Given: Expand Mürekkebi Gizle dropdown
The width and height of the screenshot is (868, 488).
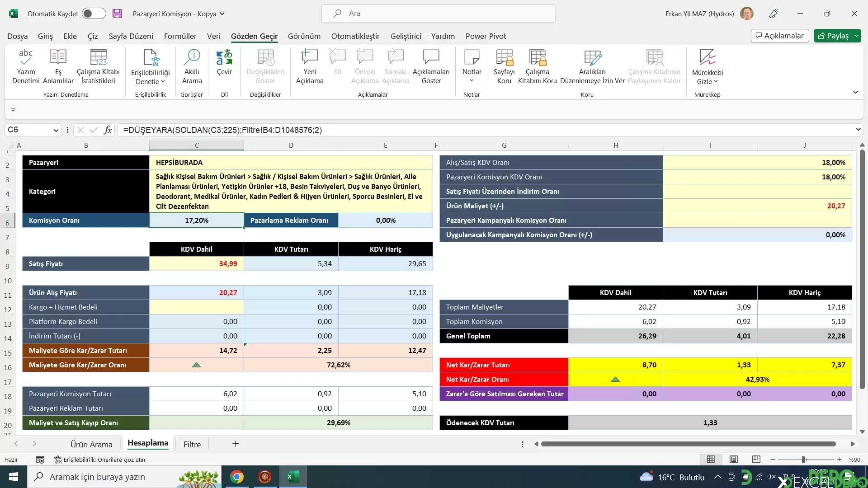Looking at the screenshot, I should click(716, 82).
